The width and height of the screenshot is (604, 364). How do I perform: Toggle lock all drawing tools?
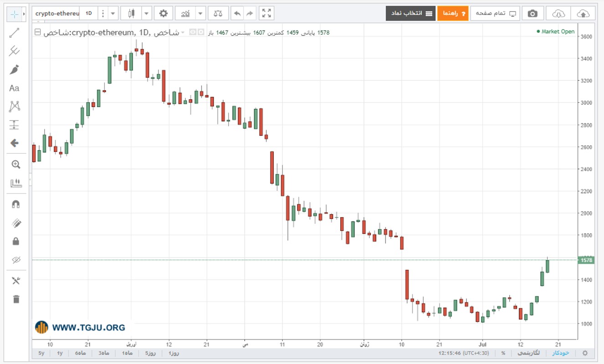coord(16,241)
